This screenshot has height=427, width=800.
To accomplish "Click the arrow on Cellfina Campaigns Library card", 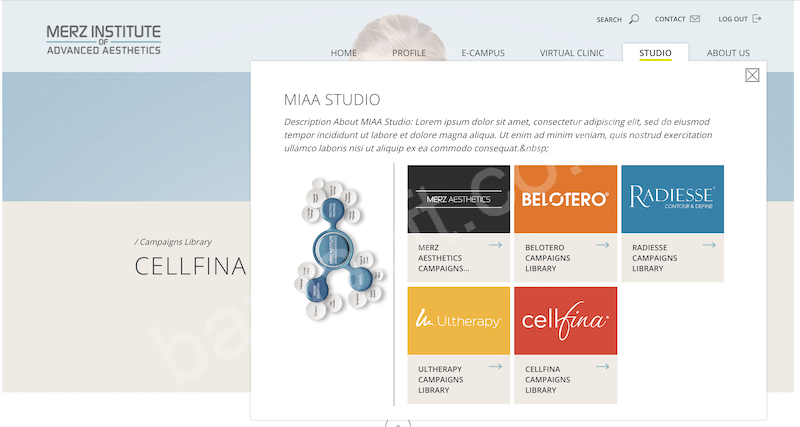I will tap(603, 366).
